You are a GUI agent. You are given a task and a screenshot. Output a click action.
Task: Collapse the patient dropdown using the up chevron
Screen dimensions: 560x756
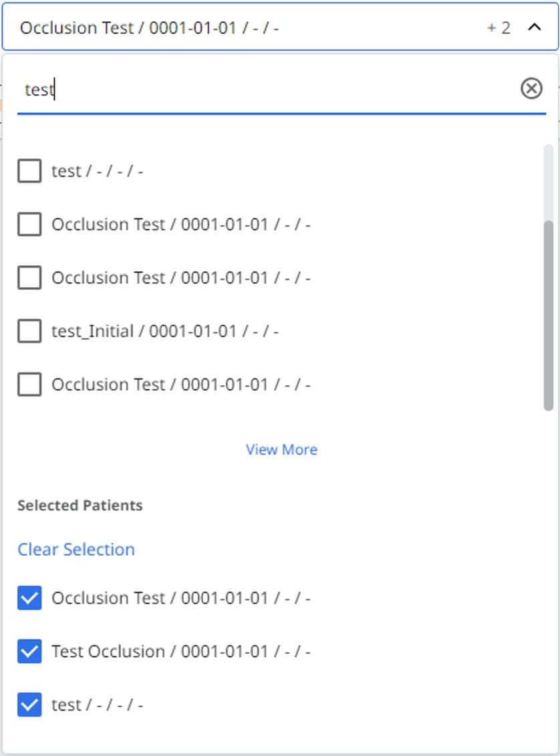(535, 27)
